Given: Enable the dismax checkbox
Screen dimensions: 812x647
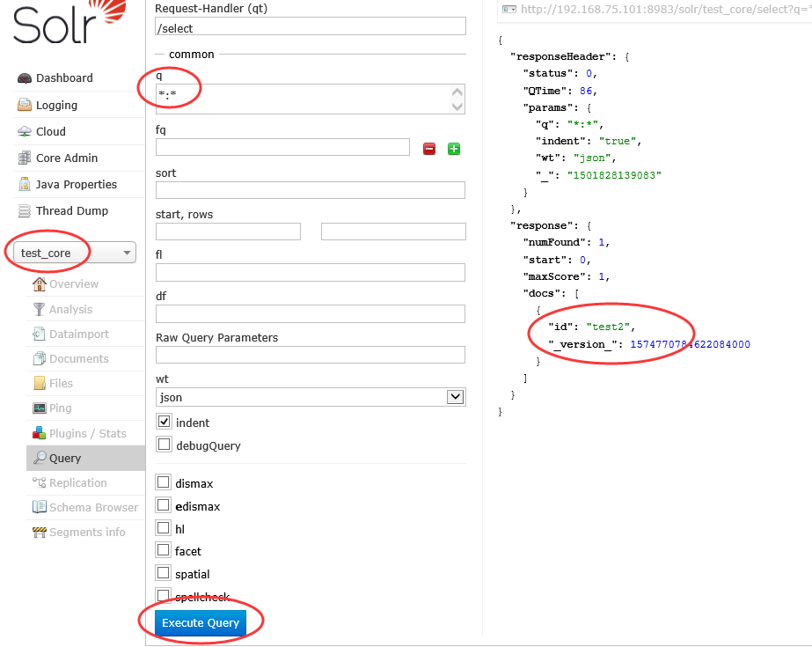Looking at the screenshot, I should click(x=164, y=482).
